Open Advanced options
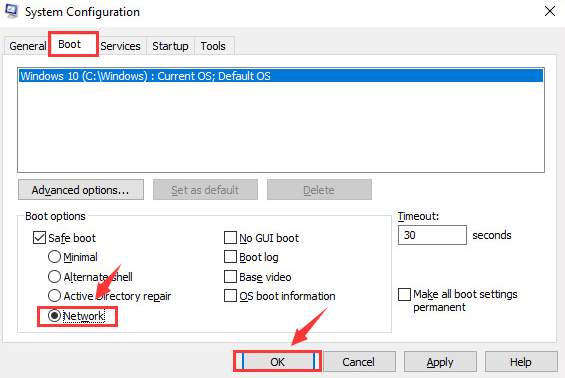The height and width of the screenshot is (378, 565). point(81,190)
